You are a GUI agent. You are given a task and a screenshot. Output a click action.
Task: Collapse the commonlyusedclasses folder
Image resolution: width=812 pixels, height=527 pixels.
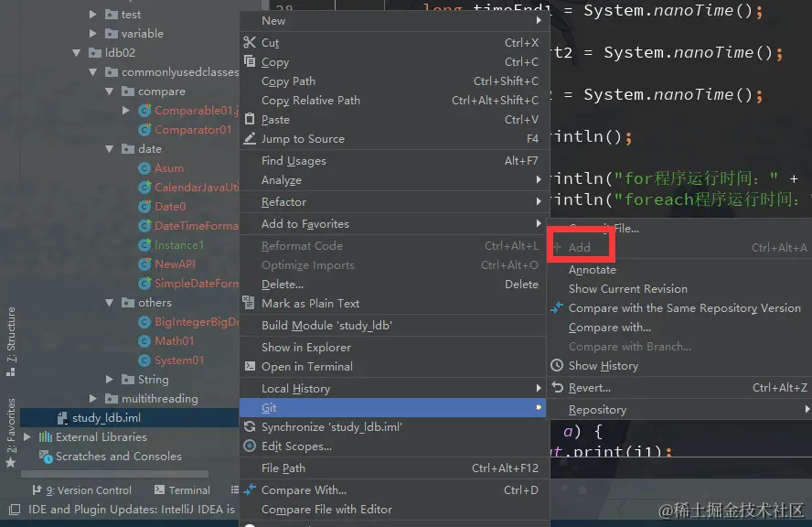(93, 72)
